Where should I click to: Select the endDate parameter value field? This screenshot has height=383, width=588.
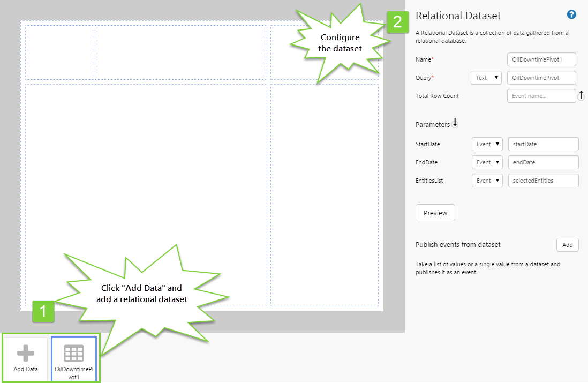[543, 162]
